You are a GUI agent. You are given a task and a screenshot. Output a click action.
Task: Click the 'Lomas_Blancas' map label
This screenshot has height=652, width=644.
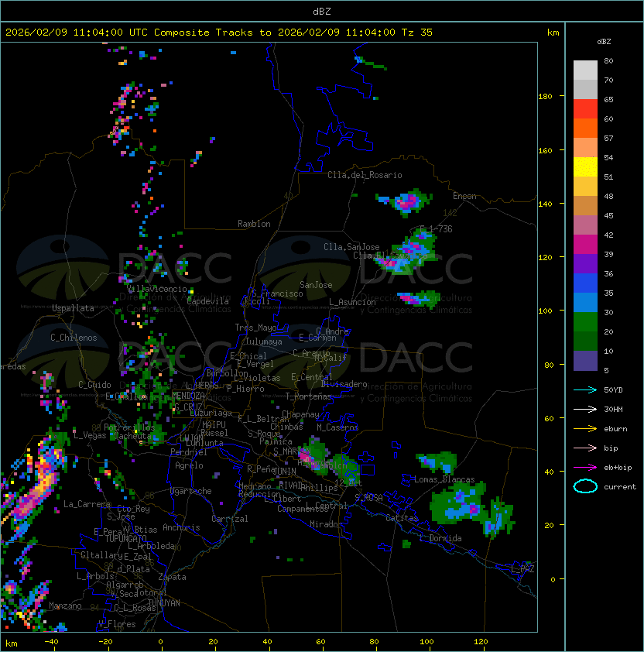tap(444, 479)
